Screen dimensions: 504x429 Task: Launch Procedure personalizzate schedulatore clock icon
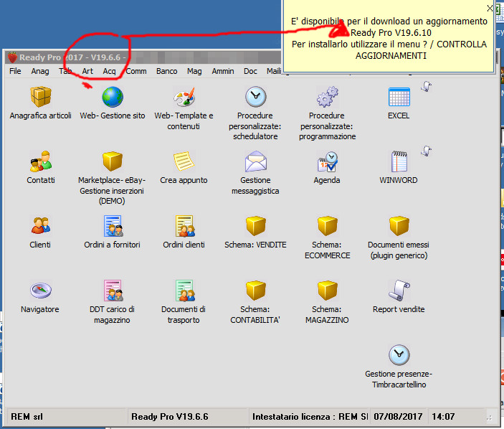coord(255,97)
